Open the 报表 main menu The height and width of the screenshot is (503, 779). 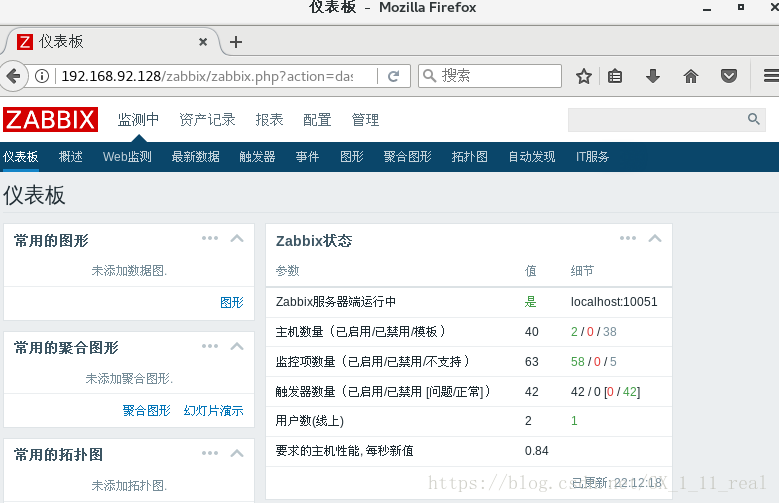click(269, 119)
